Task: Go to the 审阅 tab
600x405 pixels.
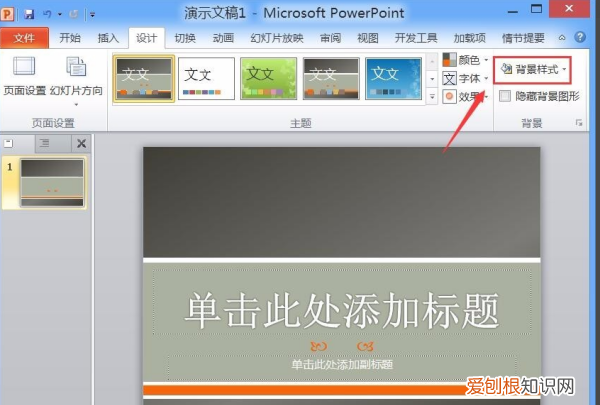Action: coord(331,38)
